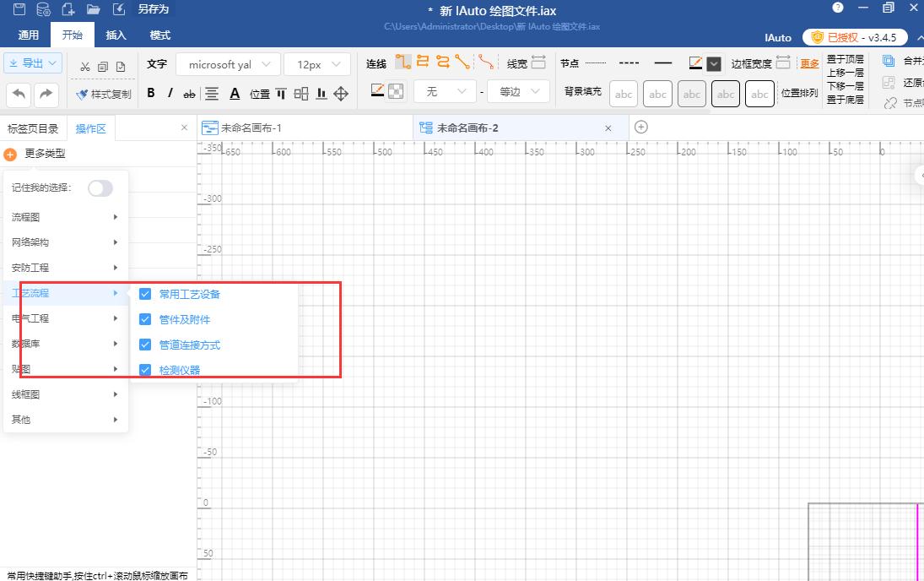Select the orthogonal connector line style
Screen dimensions: 924x581
(x=403, y=62)
